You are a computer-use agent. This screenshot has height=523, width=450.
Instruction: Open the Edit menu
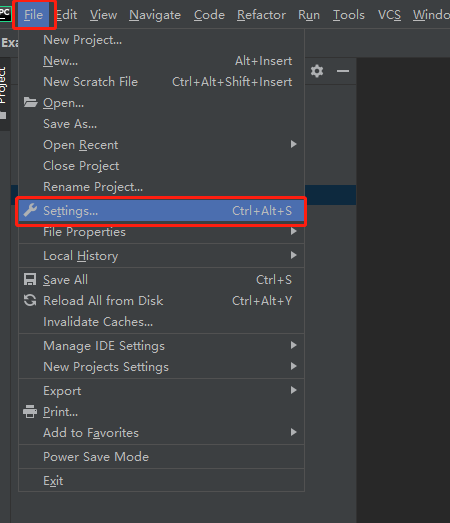tap(66, 15)
